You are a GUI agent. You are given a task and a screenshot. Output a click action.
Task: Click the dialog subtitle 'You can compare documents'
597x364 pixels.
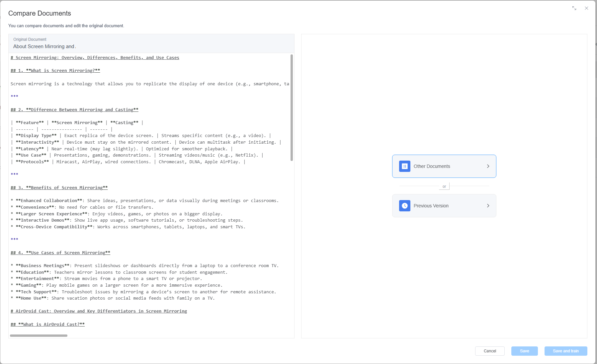click(66, 26)
